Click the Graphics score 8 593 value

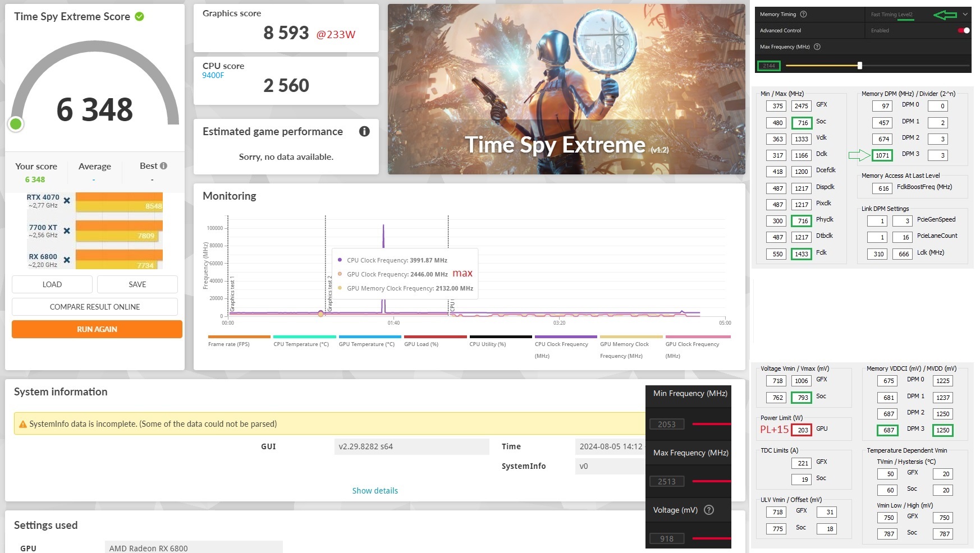[286, 33]
